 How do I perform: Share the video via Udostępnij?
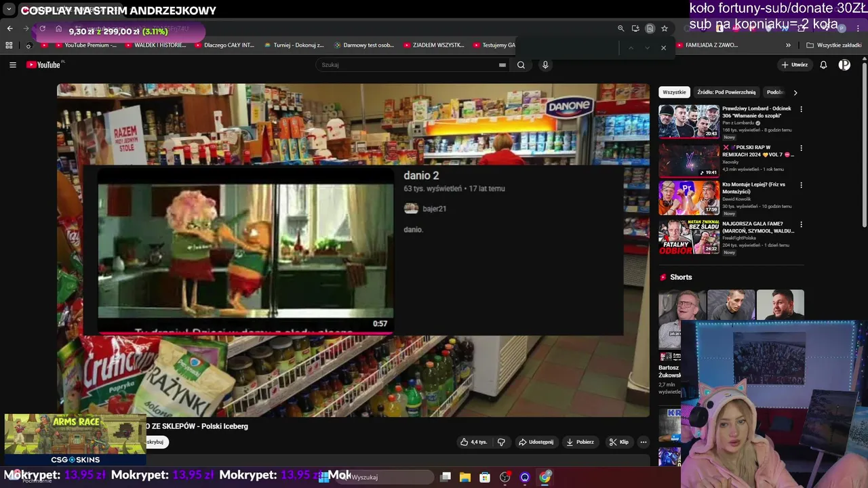[x=536, y=442]
